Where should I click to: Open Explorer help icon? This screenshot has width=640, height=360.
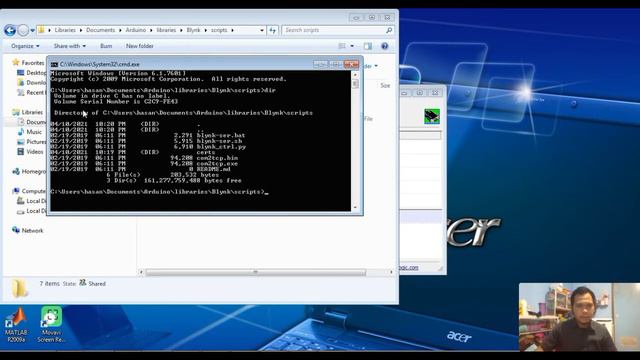[384, 46]
